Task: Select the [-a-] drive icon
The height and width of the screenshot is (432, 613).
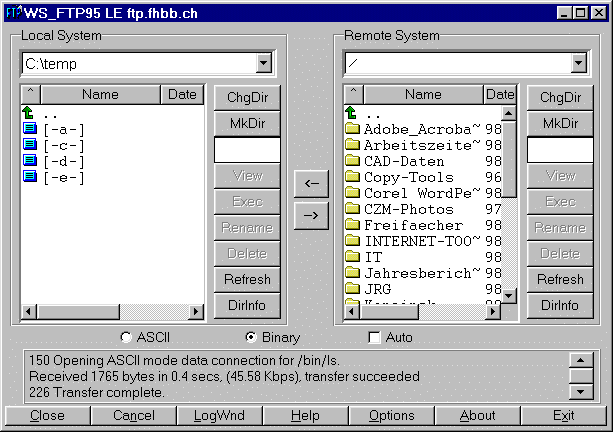Action: click(x=29, y=129)
